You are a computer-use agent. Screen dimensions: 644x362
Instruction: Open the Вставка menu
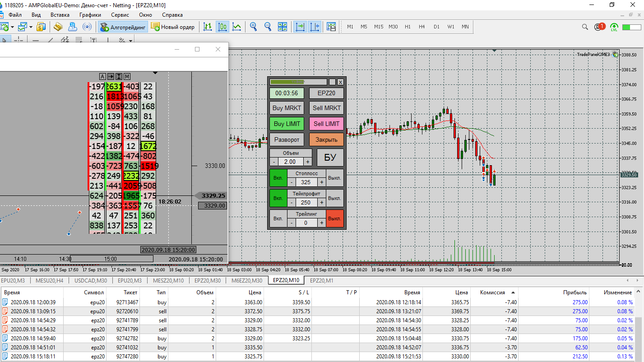point(60,15)
